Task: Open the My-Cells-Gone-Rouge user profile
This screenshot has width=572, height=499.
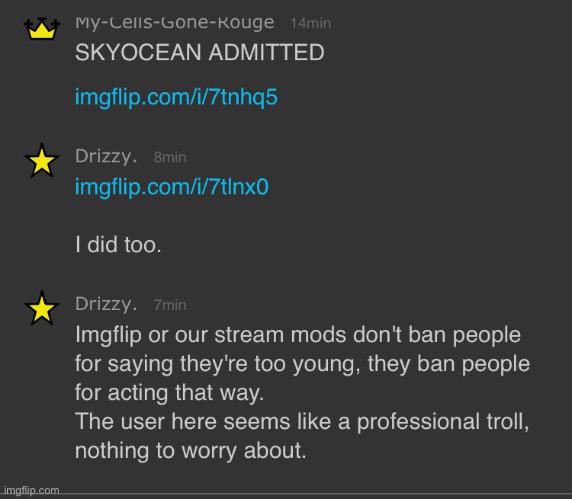Action: tap(174, 23)
